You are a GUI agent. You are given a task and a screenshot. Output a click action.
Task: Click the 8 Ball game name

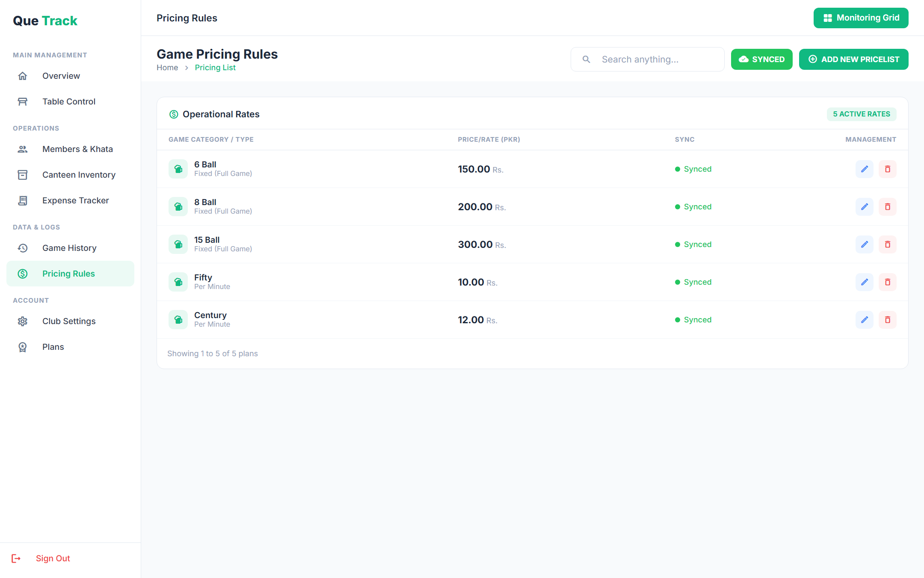[x=205, y=202]
